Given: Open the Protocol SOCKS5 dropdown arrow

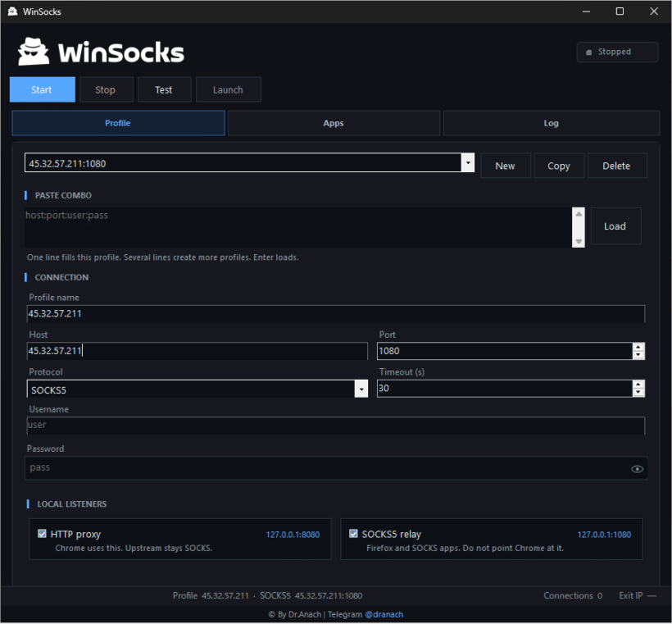Looking at the screenshot, I should (x=361, y=389).
